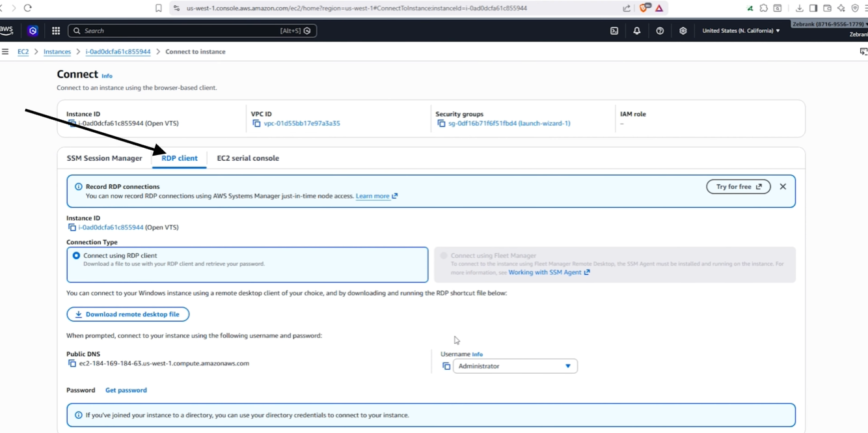The image size is (868, 433).
Task: Open the vpc-01d55bb17e97a3a35 link
Action: point(302,123)
